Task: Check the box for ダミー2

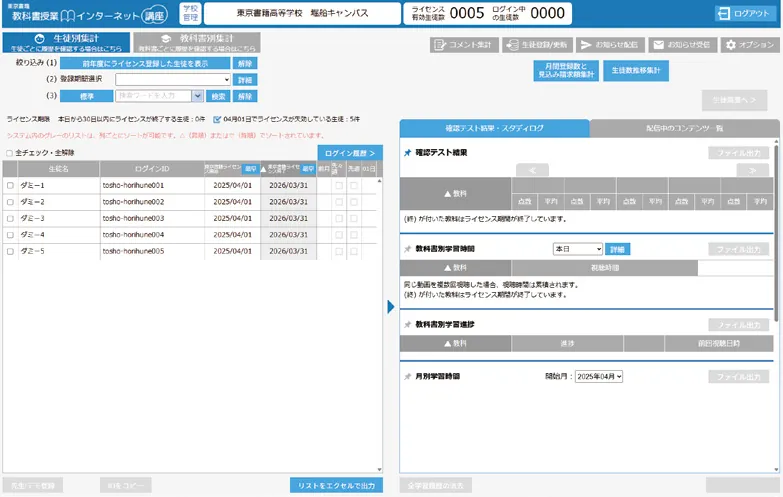Action: (10, 202)
